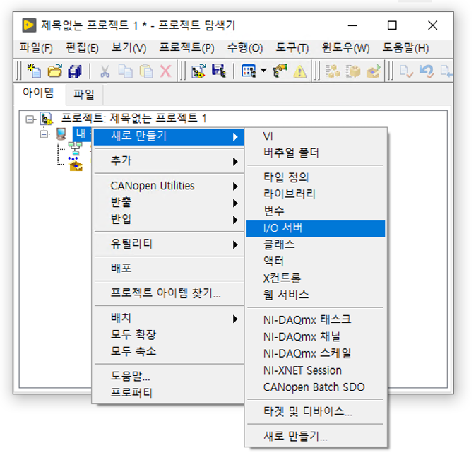Click the New Project toolbar icon
476x460 pixels.
(x=34, y=71)
